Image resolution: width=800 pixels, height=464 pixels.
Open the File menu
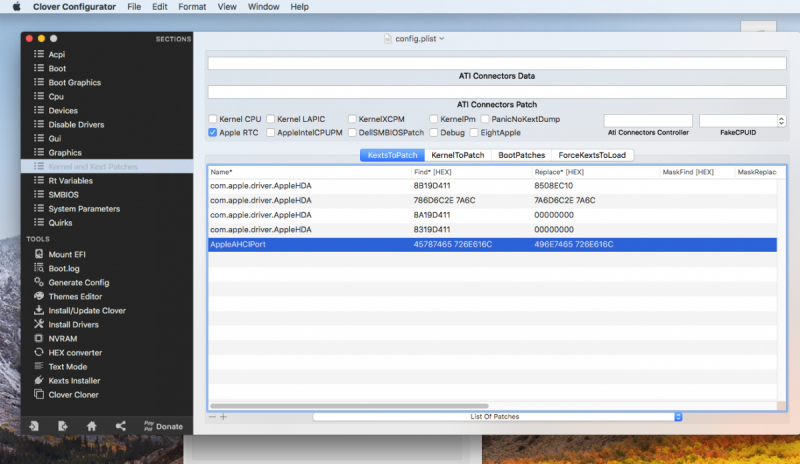click(134, 7)
